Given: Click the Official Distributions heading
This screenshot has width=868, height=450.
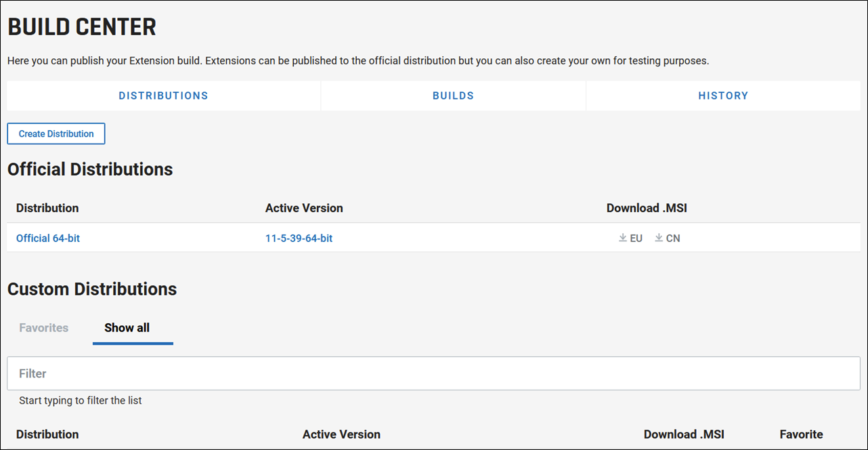Looking at the screenshot, I should pyautogui.click(x=90, y=169).
